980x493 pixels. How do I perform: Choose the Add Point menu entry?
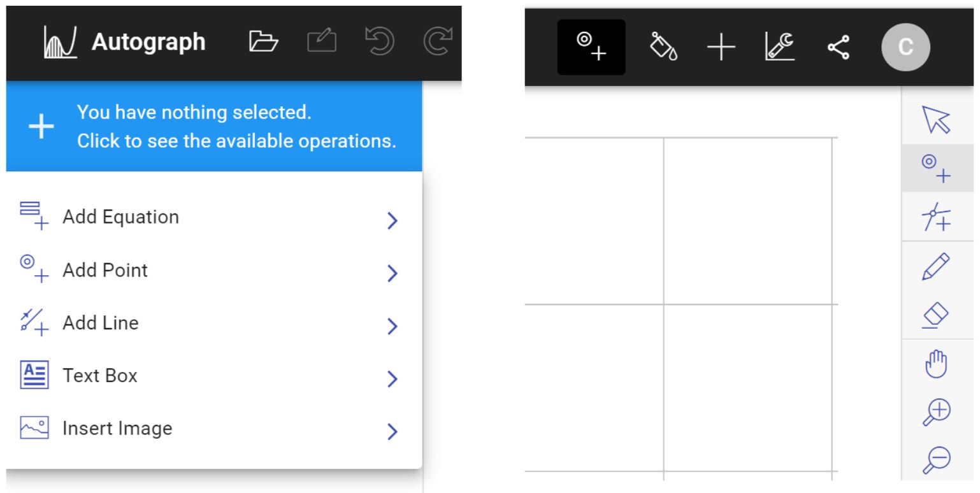coord(105,270)
